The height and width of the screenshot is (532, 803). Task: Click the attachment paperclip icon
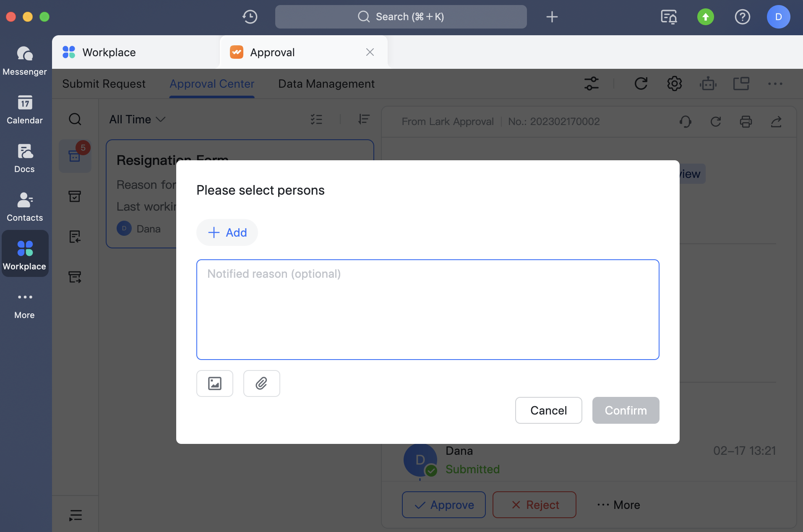pos(261,383)
